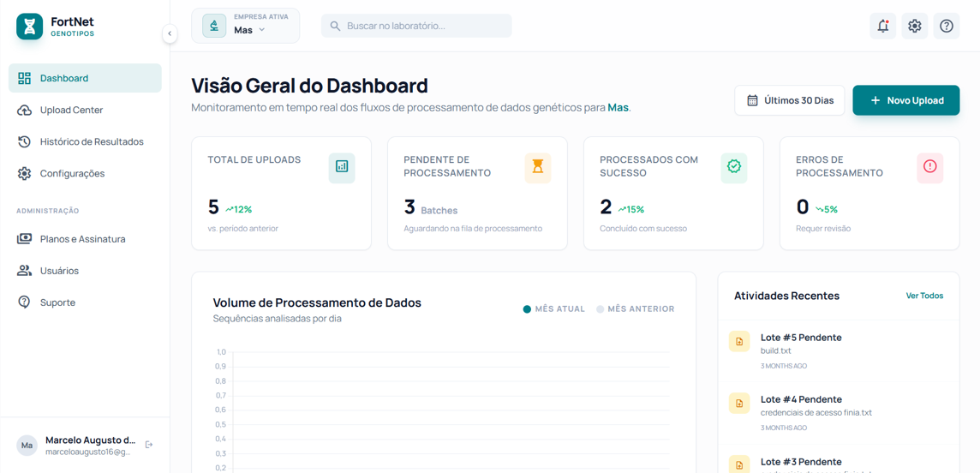Click the FortNet DNA logo icon
Image resolution: width=980 pixels, height=473 pixels.
point(29,27)
